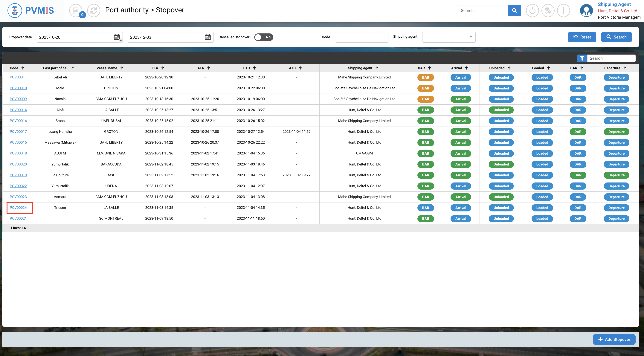Viewport: 644px width, 356px height.
Task: Open the document notifications icon with badge
Action: coord(76,10)
